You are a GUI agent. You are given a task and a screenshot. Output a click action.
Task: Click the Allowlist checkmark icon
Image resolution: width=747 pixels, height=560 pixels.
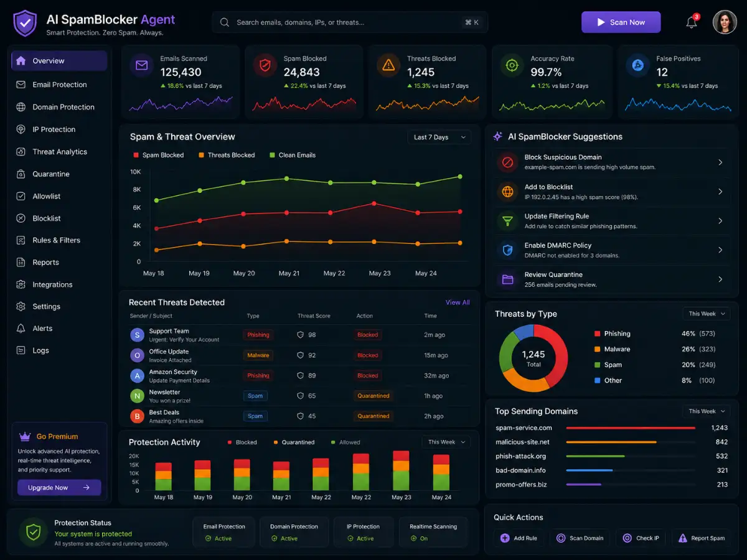pos(21,196)
